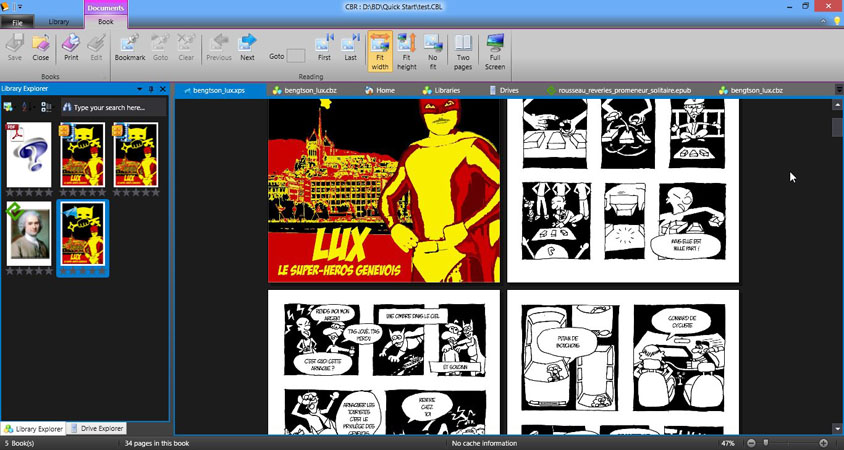
Task: Open the Documents contextual tab header
Action: point(106,8)
